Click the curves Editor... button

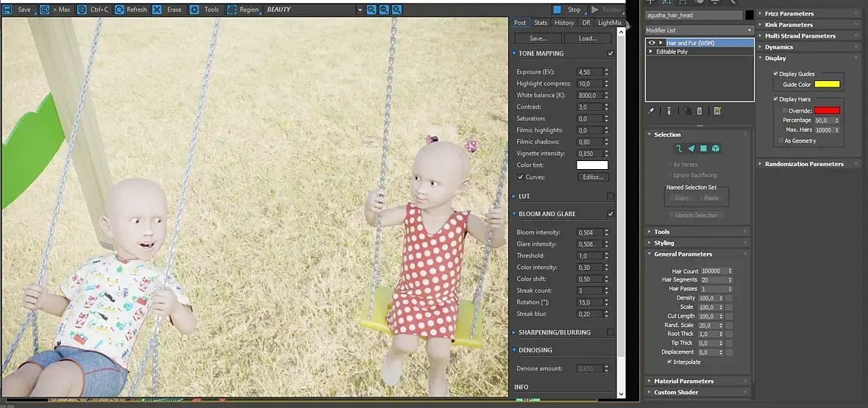592,177
